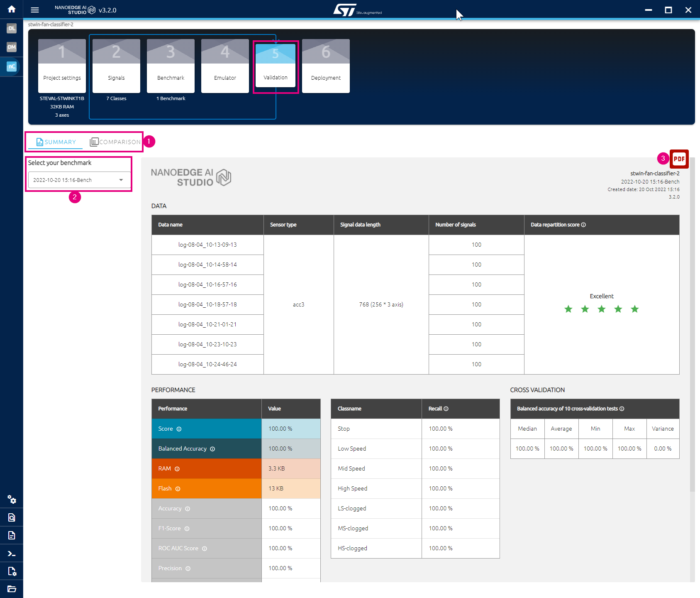Screen dimensions: 700x598
Task: Click the acc3 sensor type cell
Action: [x=299, y=304]
